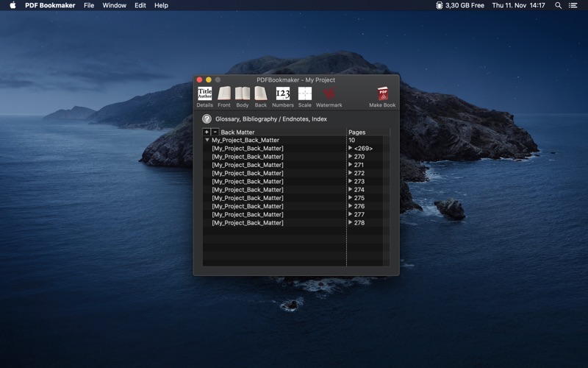This screenshot has width=588, height=368.
Task: Select the Front matter book icon
Action: click(224, 97)
